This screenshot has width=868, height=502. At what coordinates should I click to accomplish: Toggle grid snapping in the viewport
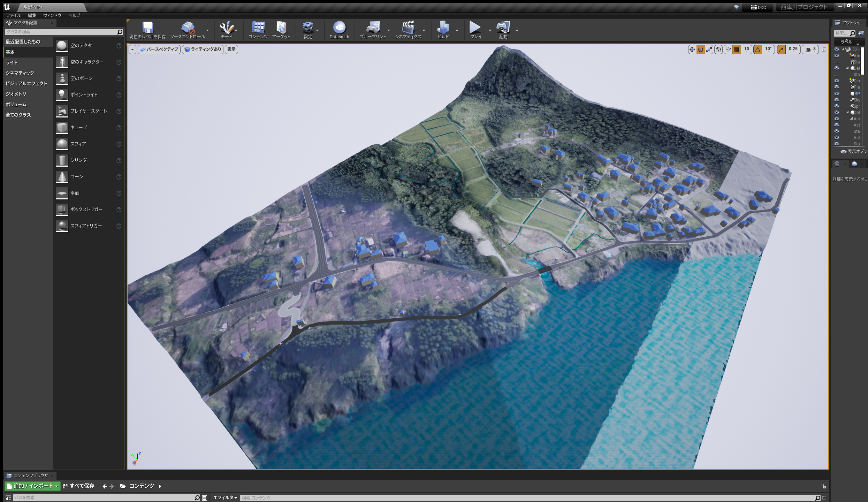pyautogui.click(x=737, y=50)
